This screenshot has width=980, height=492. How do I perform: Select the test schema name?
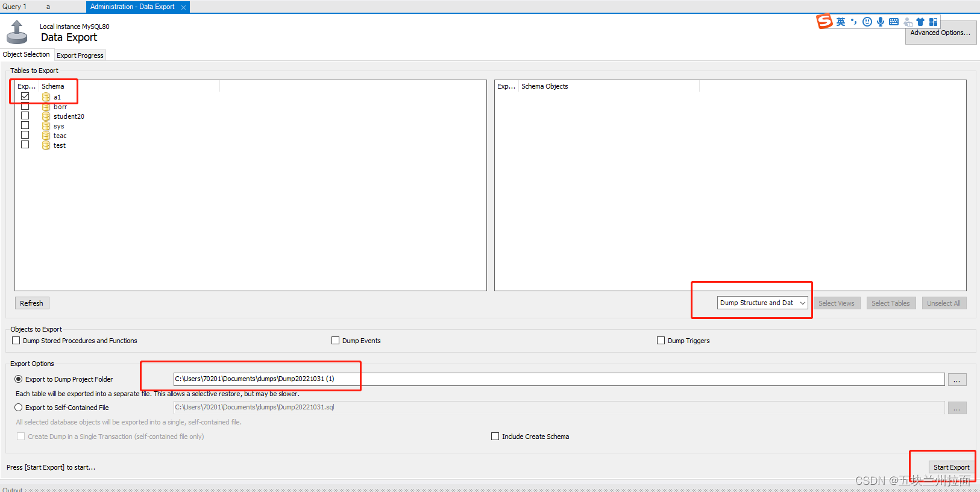(x=59, y=145)
